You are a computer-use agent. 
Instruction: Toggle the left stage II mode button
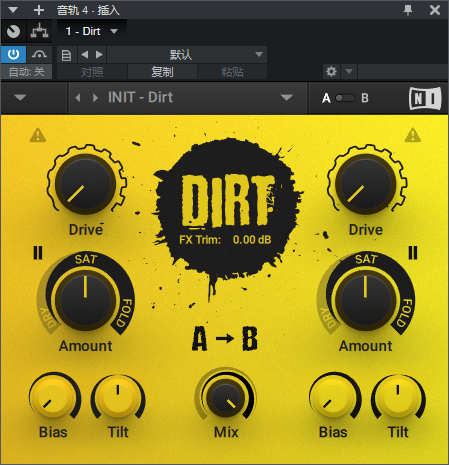tap(38, 253)
